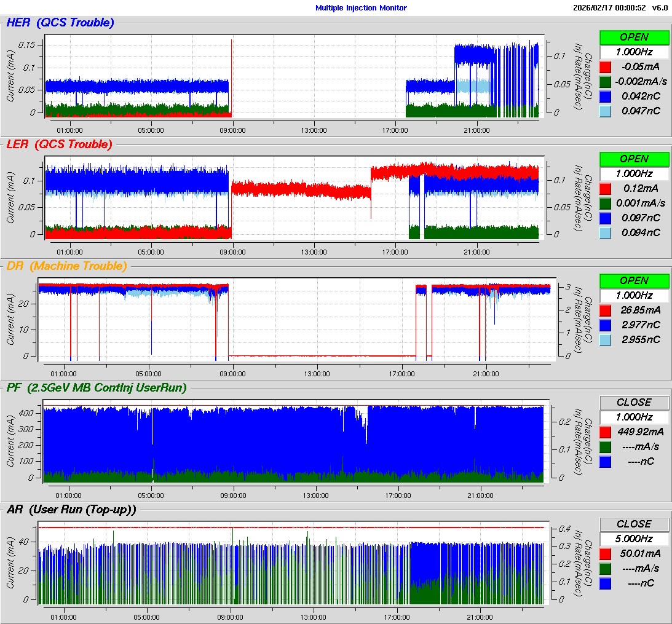Click the AR CLOSE status button
The height and width of the screenshot is (624, 672).
pyautogui.click(x=634, y=524)
